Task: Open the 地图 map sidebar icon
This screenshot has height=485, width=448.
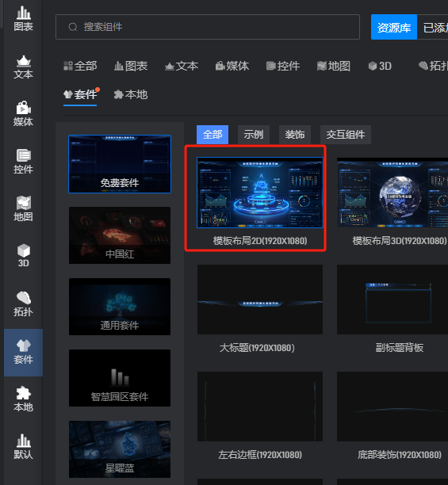Action: point(23,209)
